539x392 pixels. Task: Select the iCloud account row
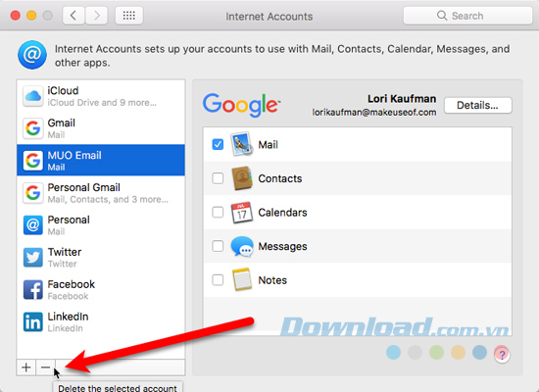point(101,96)
